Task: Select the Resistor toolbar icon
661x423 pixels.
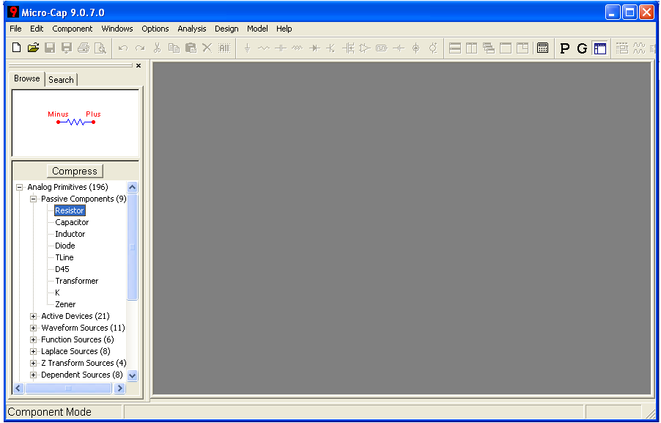Action: click(x=264, y=48)
